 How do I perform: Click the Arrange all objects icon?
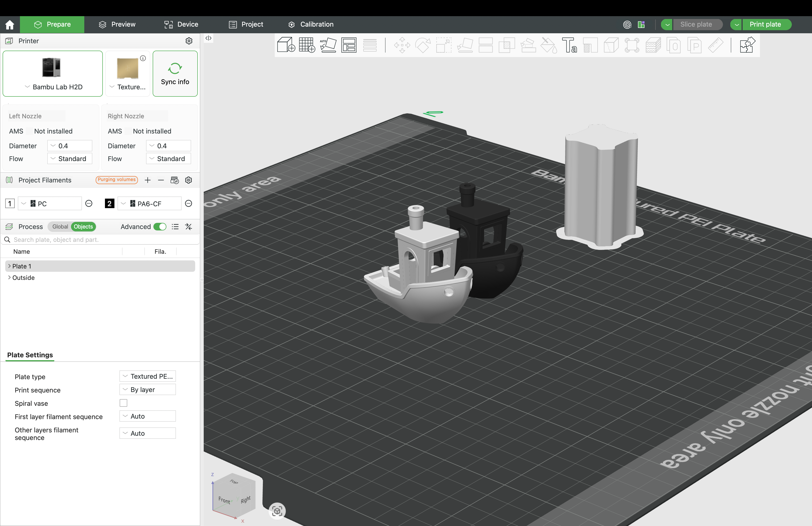pos(349,45)
